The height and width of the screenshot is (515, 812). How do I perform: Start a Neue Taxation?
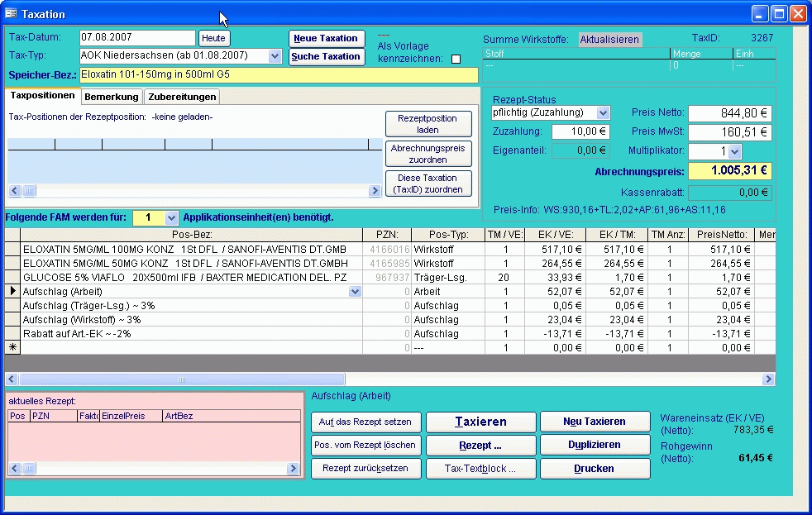coord(326,38)
